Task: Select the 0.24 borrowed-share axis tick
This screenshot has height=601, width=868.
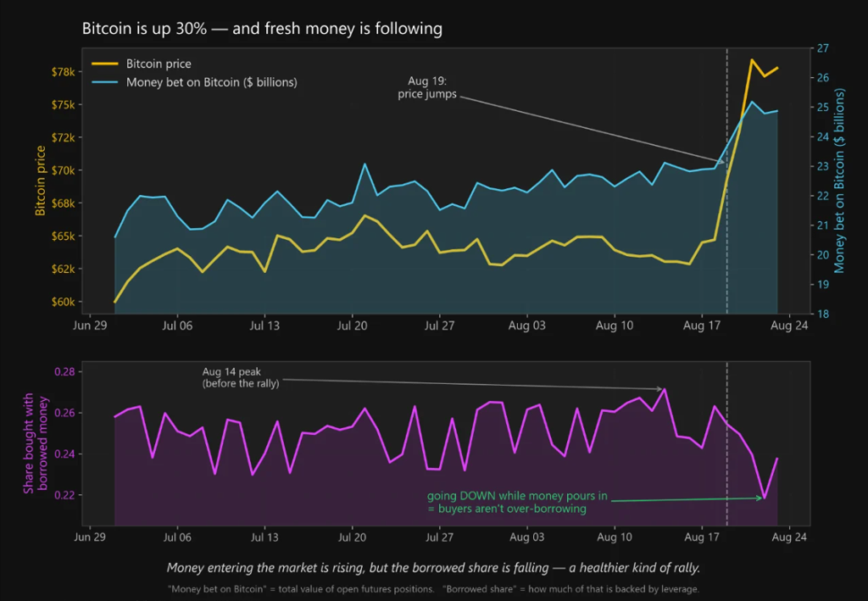Action: [64, 454]
